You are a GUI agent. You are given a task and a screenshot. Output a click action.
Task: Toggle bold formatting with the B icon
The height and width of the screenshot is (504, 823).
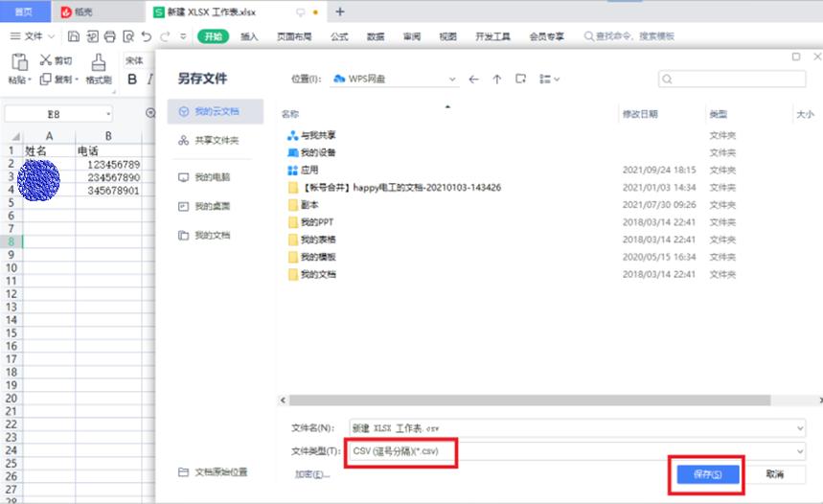[x=132, y=80]
